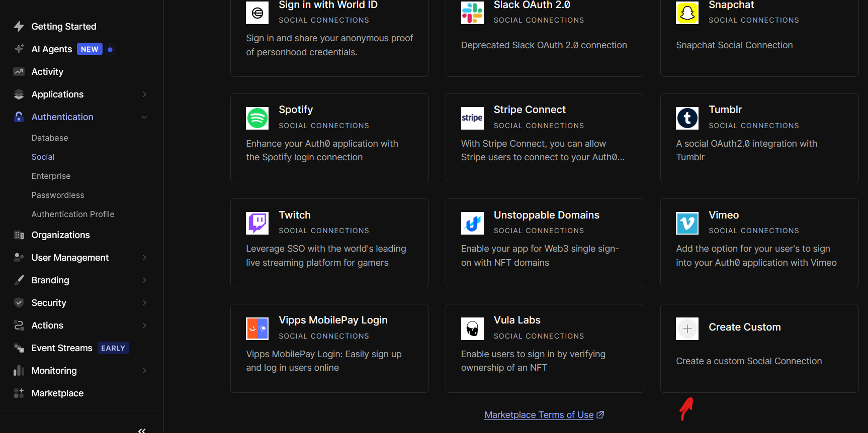868x433 pixels.
Task: Open the Marketplace Terms of Use link
Action: pos(538,414)
